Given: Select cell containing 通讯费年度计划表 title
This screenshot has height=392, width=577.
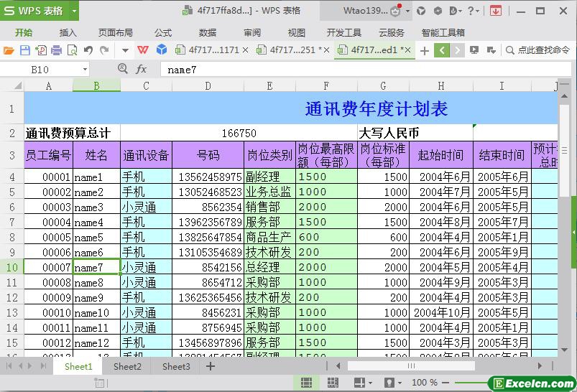Looking at the screenshot, I should click(x=376, y=108).
